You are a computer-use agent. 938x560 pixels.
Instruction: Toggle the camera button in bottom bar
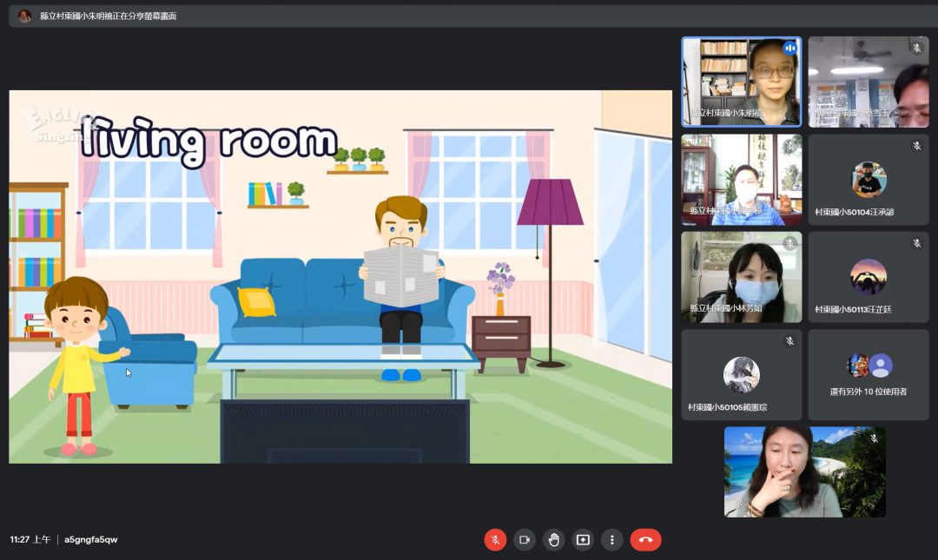pyautogui.click(x=525, y=540)
